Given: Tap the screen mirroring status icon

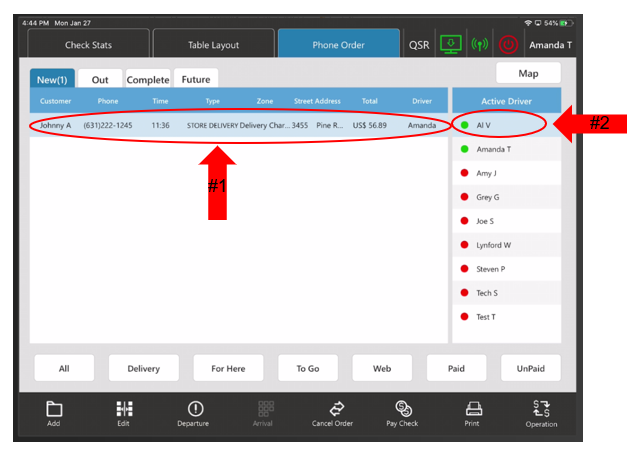Looking at the screenshot, I should coord(538,23).
